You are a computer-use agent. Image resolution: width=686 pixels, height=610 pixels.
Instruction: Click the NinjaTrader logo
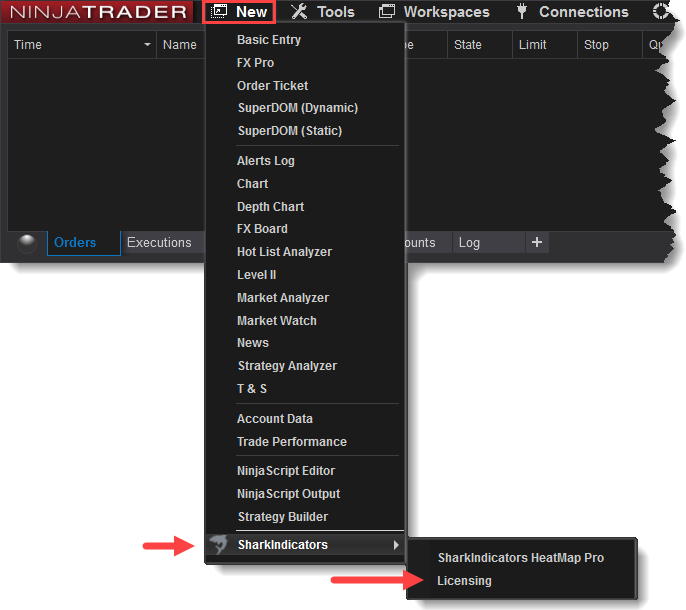(97, 12)
